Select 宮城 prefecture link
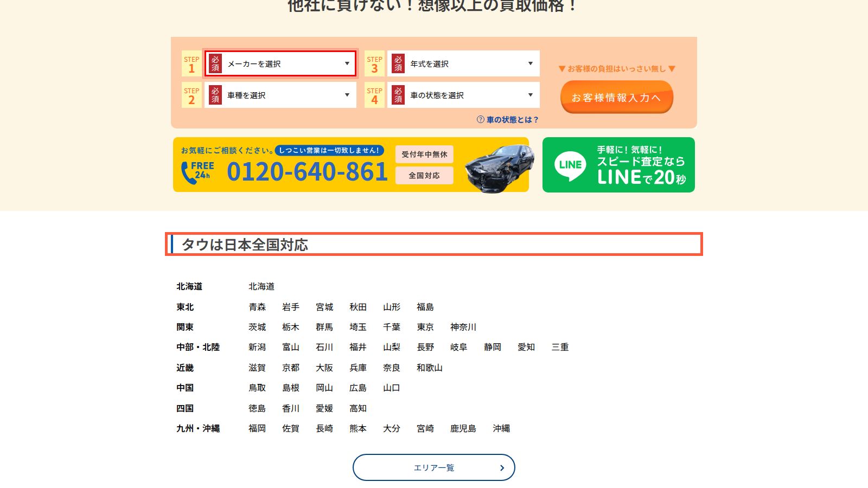 (324, 307)
